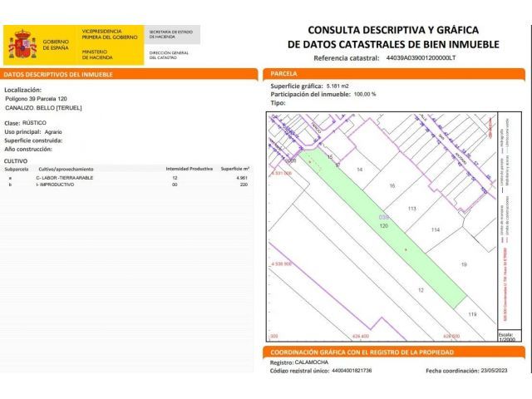Click the 'Año construcción:' label
Viewport: 532px width, 399px height.
[28, 150]
